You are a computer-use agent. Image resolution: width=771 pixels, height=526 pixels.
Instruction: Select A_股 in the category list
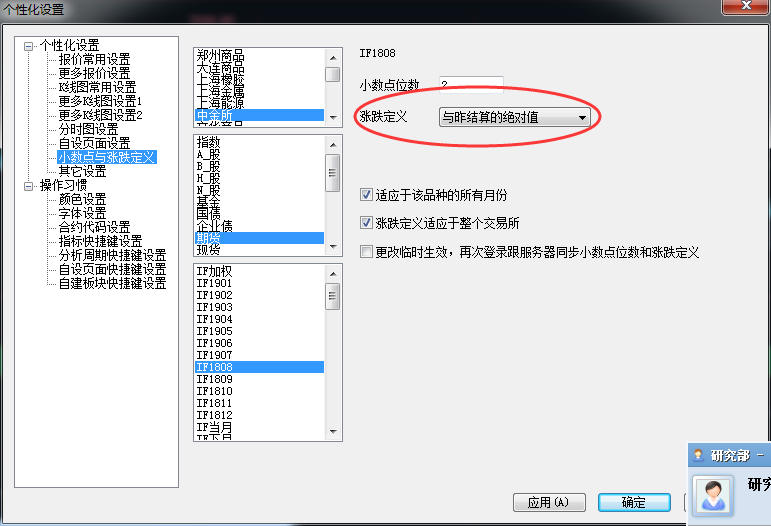(259, 154)
